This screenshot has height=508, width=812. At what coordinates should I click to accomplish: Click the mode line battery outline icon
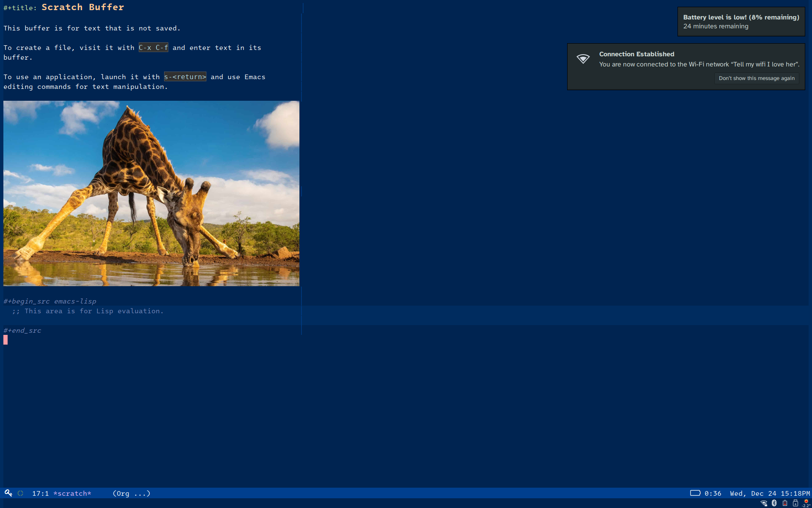click(695, 493)
